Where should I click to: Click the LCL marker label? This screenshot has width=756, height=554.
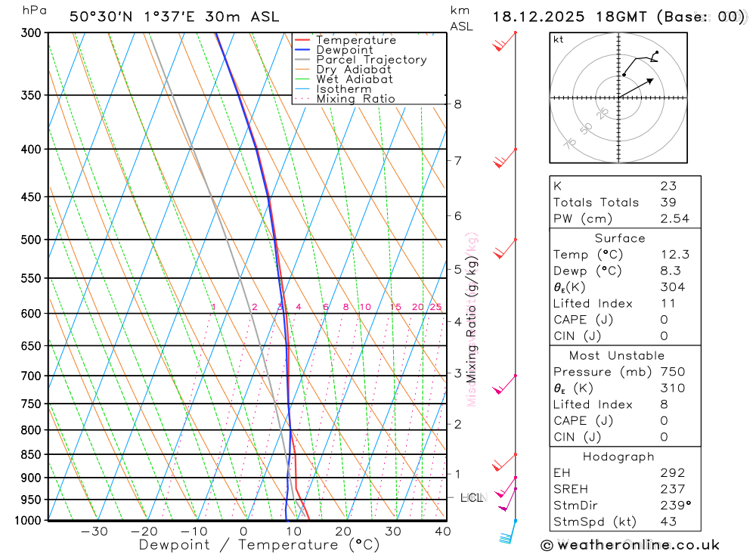[x=472, y=497]
